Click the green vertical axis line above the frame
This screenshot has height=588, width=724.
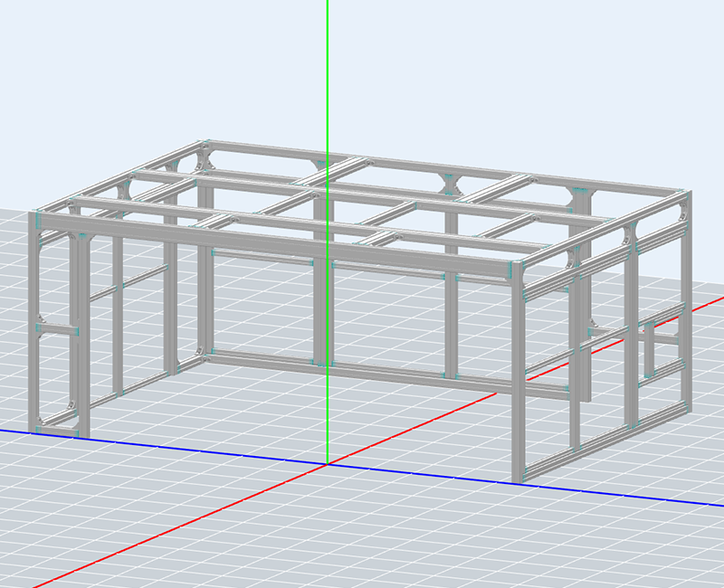pos(327,72)
